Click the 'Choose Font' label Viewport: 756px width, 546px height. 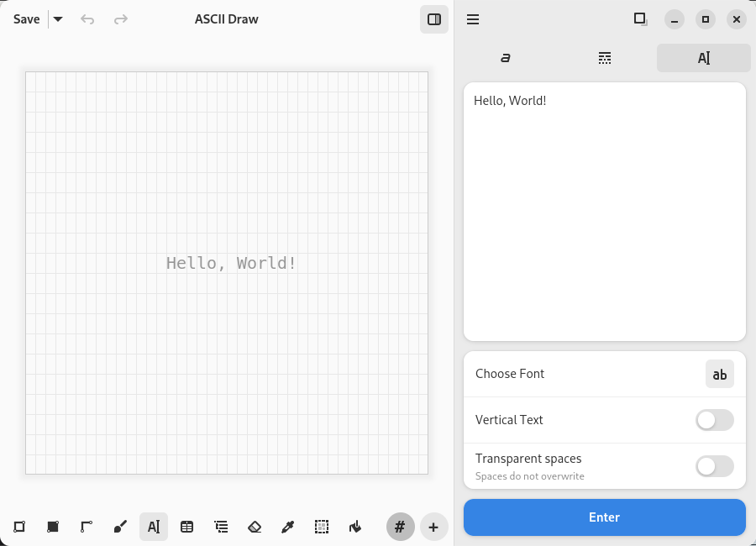[510, 374]
